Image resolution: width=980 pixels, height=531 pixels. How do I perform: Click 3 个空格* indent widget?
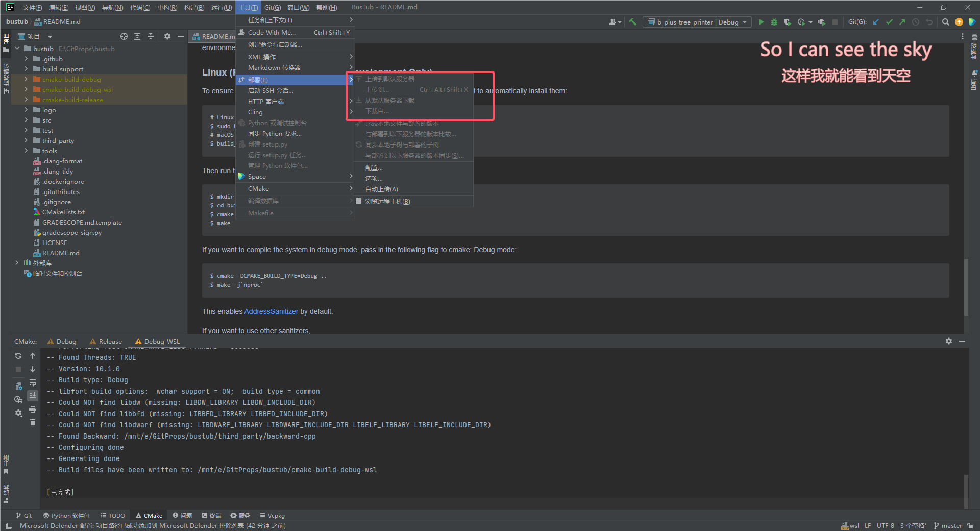tap(914, 526)
